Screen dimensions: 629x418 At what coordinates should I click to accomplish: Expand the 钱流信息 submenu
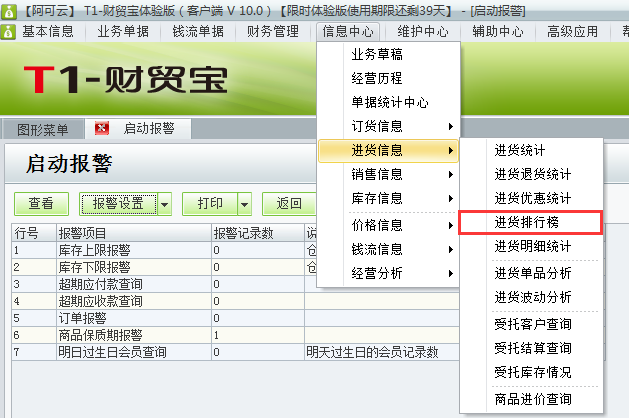(388, 249)
